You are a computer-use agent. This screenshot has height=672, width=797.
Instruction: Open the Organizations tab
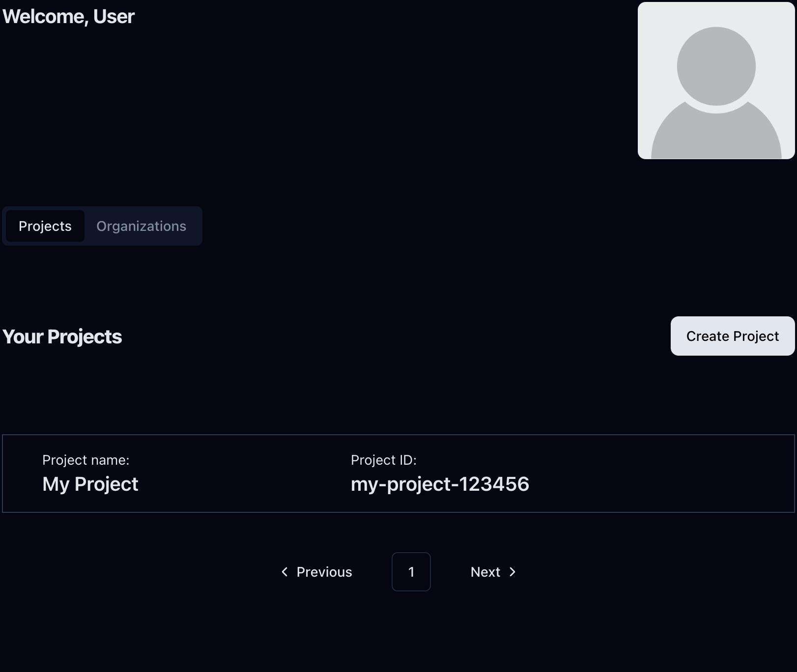[x=141, y=226]
